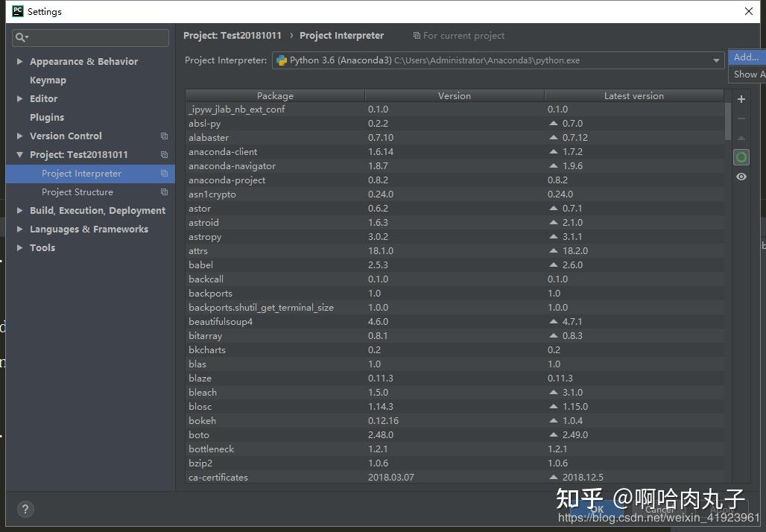This screenshot has width=766, height=532.
Task: Select the boto package row
Action: pos(455,435)
